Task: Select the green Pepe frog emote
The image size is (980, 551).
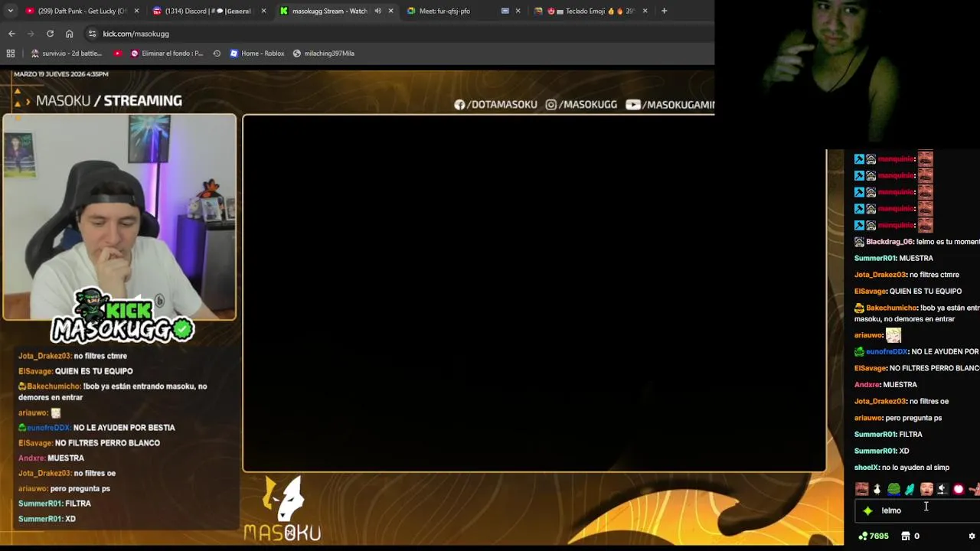Action: click(x=893, y=489)
